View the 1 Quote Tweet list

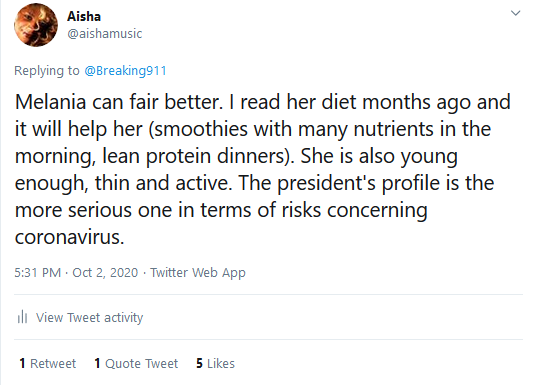tap(136, 363)
